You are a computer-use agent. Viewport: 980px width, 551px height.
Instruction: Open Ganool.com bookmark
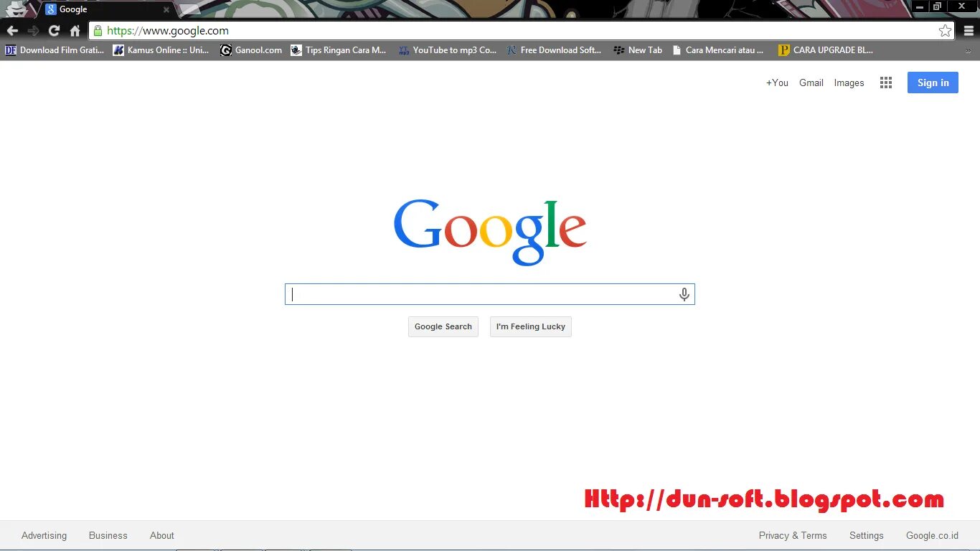pos(251,50)
